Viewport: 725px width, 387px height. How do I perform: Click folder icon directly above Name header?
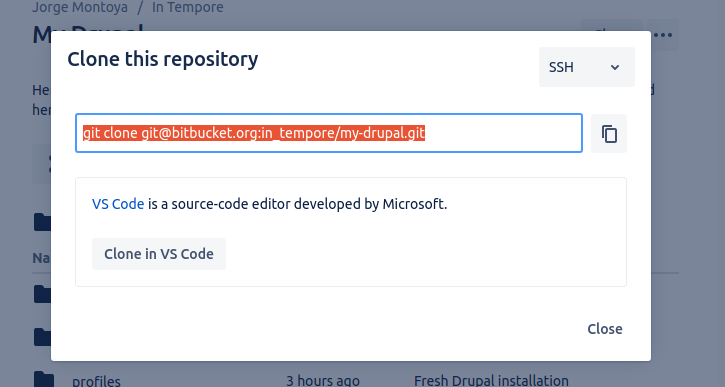42,222
